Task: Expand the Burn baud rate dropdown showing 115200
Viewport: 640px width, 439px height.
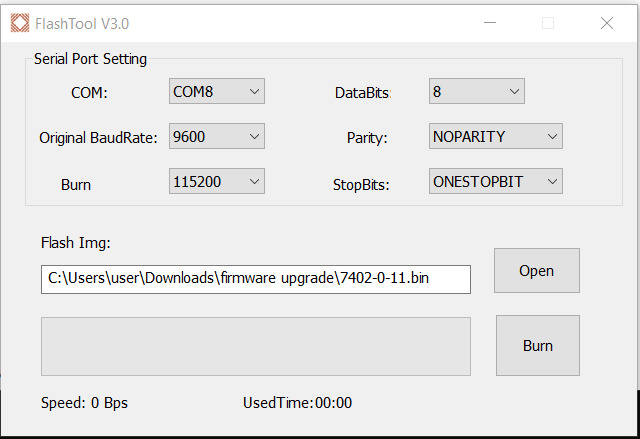Action: click(x=217, y=181)
